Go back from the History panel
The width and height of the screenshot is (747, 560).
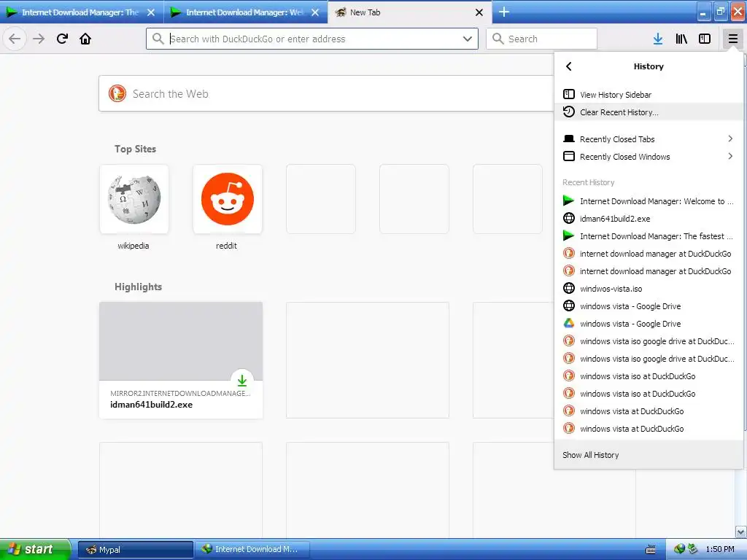coord(569,66)
